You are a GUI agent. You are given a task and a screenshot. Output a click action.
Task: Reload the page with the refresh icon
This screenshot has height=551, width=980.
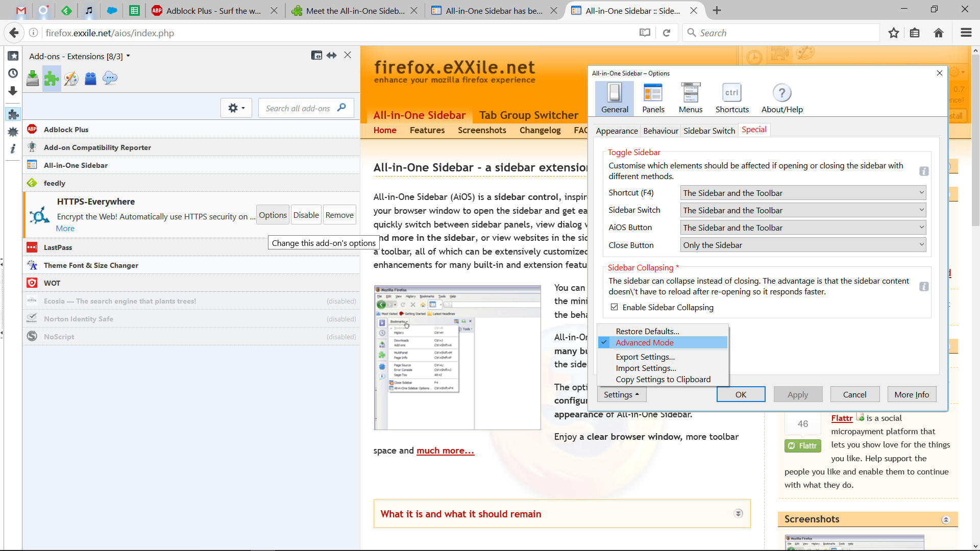coord(667,33)
